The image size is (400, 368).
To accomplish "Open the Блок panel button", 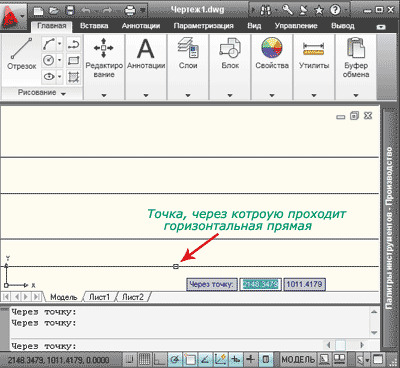I will point(230,53).
